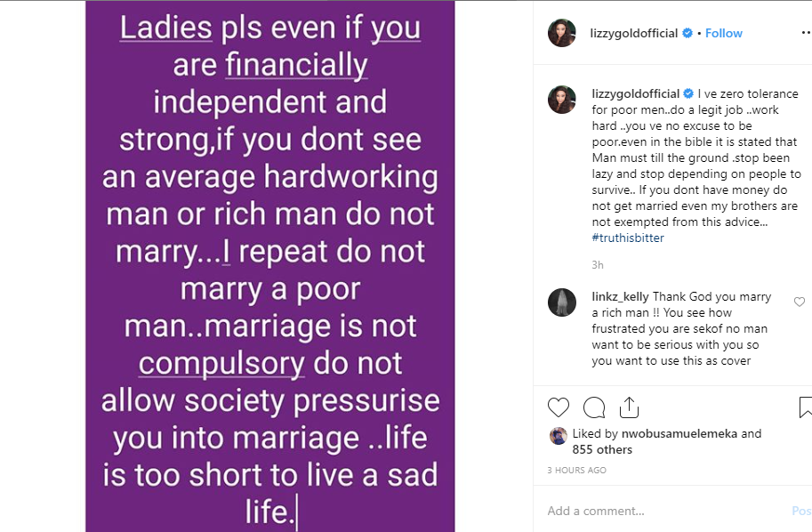Click the linkz_kelly commenter username
Screen dimensions: 812x532
click(x=621, y=296)
